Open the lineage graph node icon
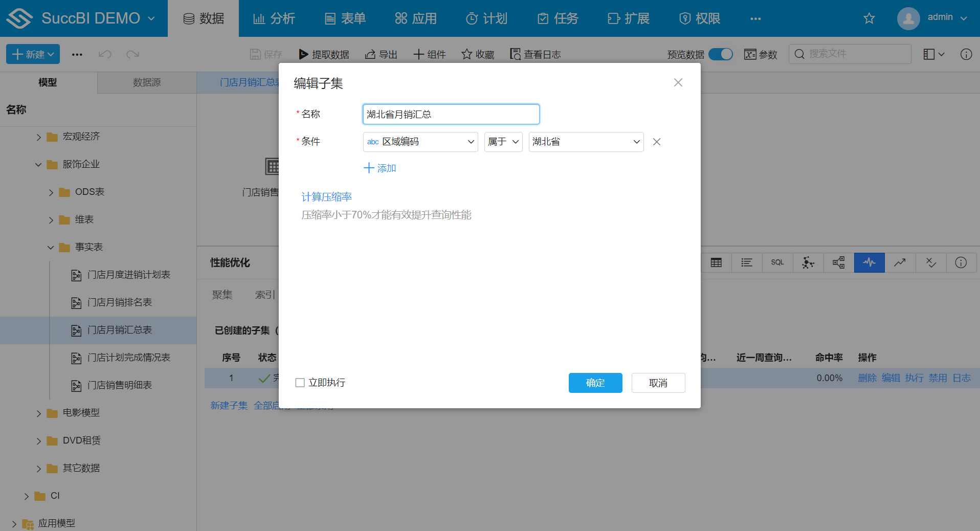980x531 pixels. pos(838,262)
